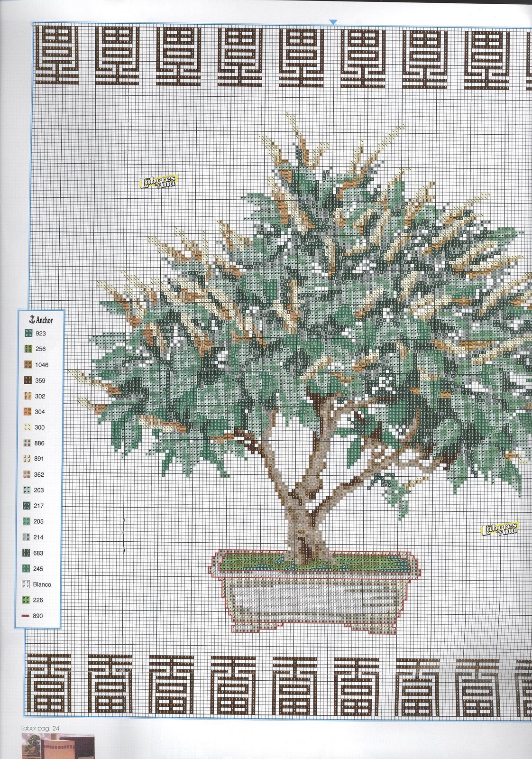Click the thread number '203'

tap(39, 490)
